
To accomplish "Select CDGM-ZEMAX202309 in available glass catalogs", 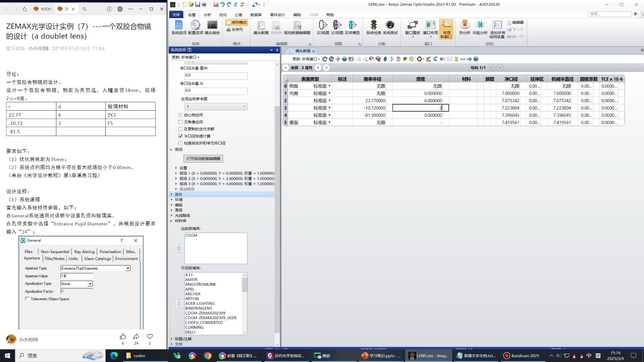I will point(205,313).
